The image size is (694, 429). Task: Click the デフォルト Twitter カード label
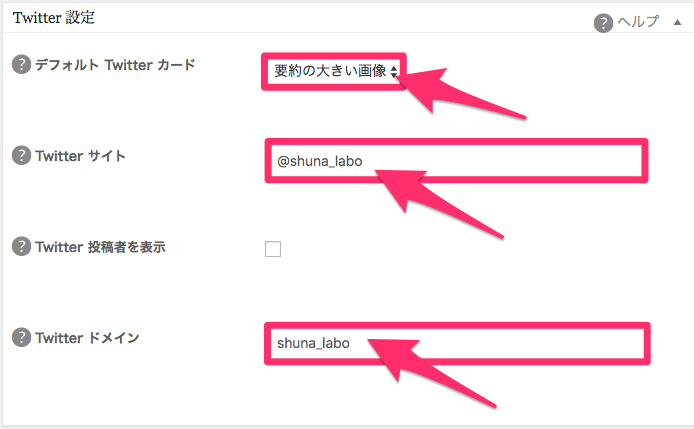[x=115, y=65]
